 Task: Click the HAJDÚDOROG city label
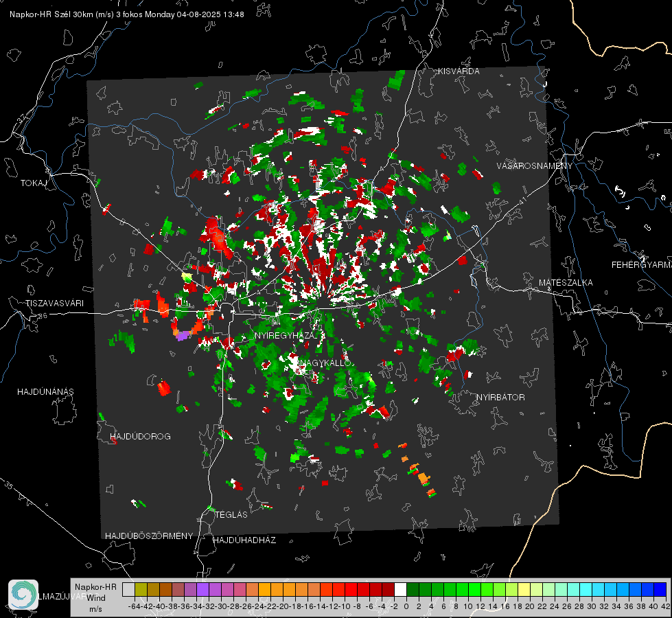click(140, 436)
